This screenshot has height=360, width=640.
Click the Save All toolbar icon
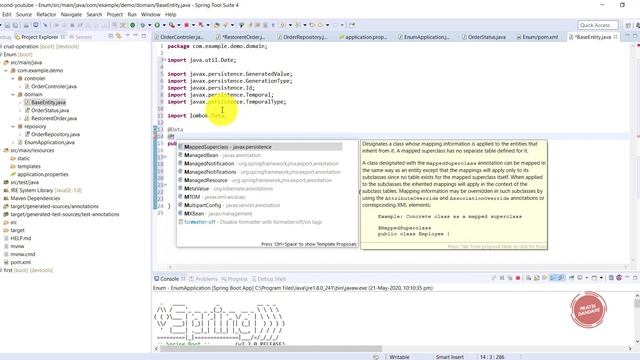coord(16,25)
